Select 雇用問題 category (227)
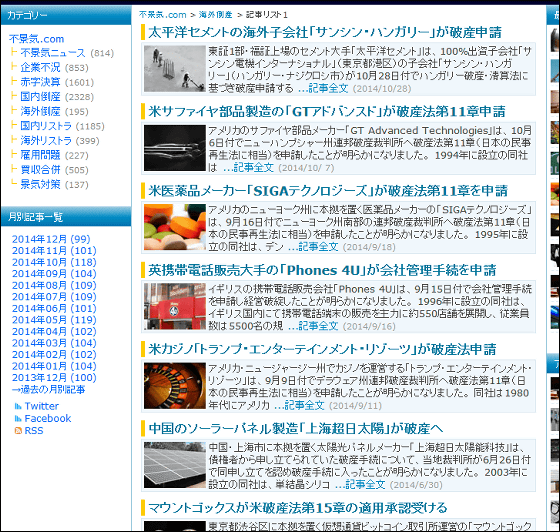Image resolution: width=560 pixels, height=532 pixels. click(x=40, y=155)
